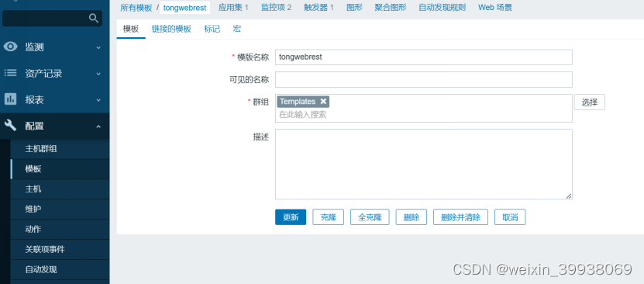The width and height of the screenshot is (644, 284).
Task: Switch to the 宏 tab
Action: 237,29
